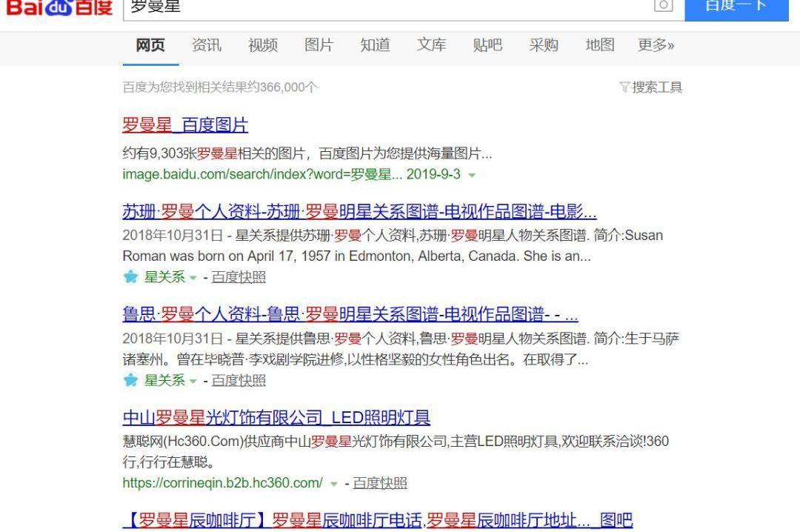Open the 采购 tab
Viewport: 800px width, 532px height.
click(544, 45)
